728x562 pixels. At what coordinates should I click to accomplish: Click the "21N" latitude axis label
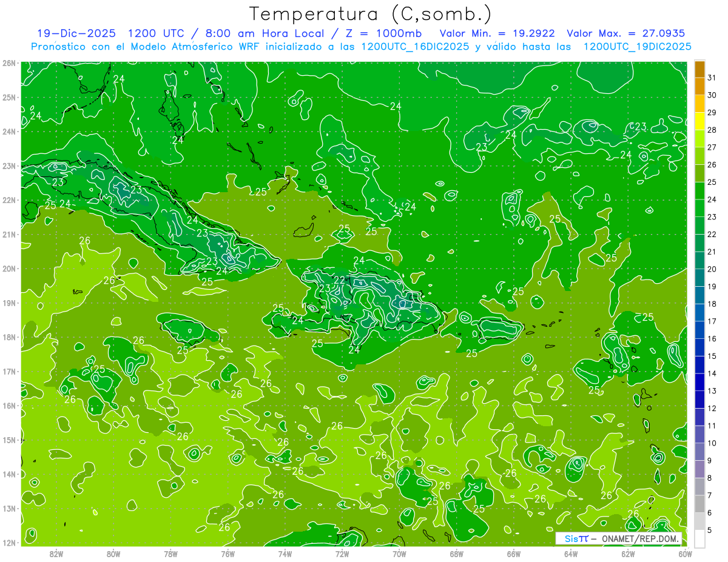pyautogui.click(x=9, y=234)
